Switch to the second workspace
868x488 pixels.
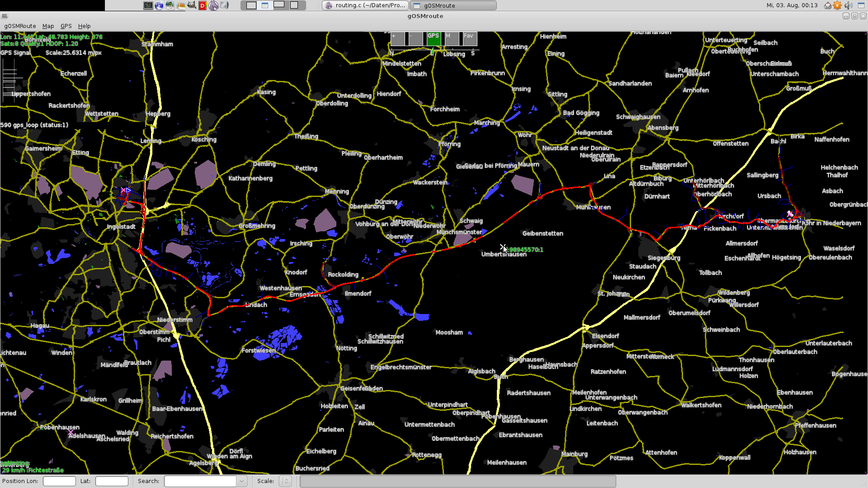coord(265,5)
